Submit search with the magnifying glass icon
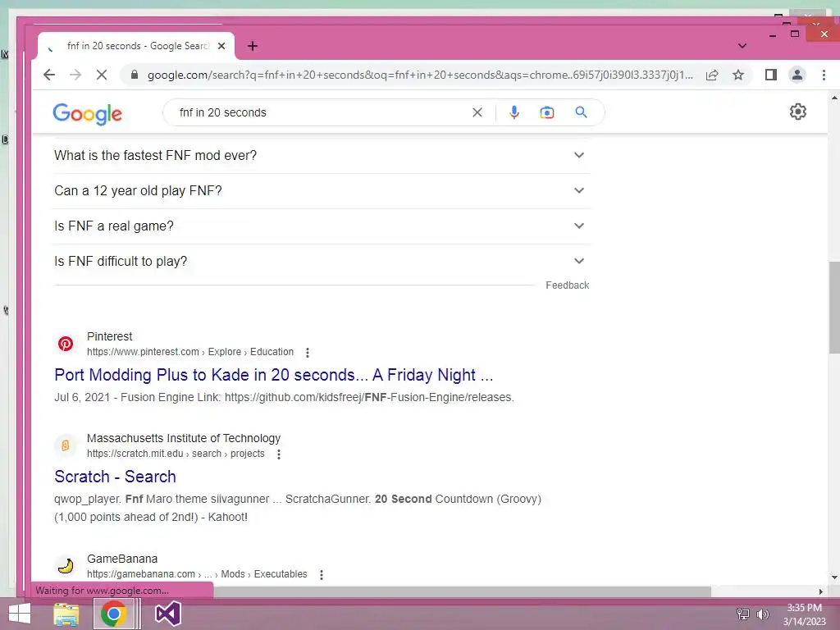 coord(582,112)
